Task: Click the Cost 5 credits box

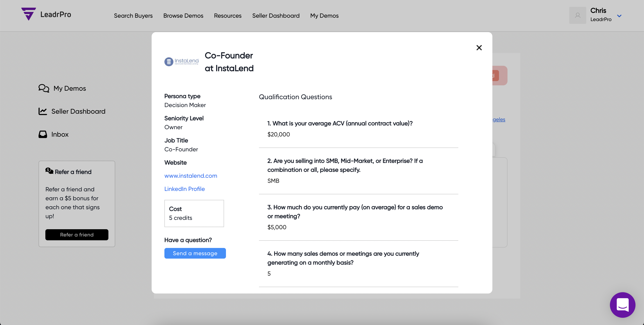Action: [194, 213]
